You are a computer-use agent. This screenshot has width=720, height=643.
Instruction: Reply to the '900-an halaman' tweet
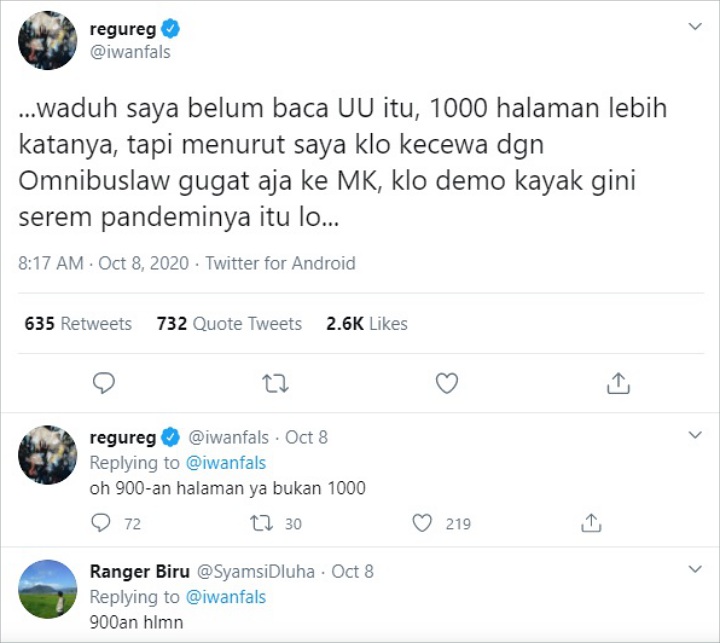101,523
